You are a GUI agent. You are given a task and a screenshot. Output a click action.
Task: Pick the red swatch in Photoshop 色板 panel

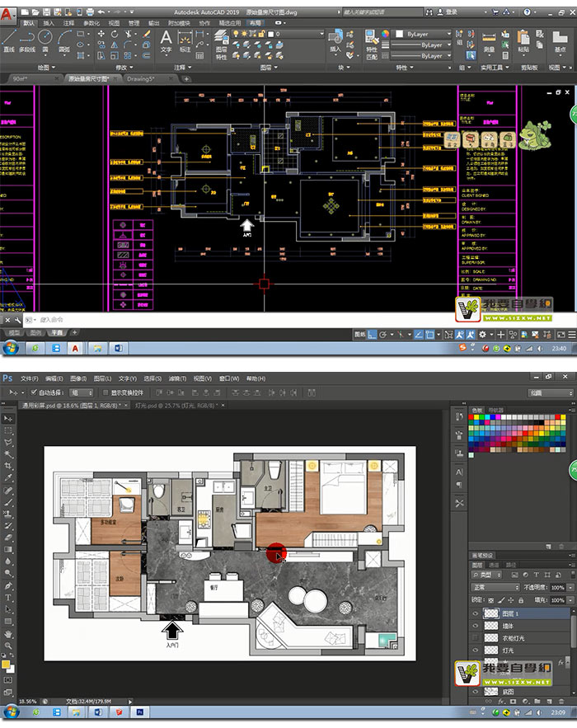(x=471, y=418)
